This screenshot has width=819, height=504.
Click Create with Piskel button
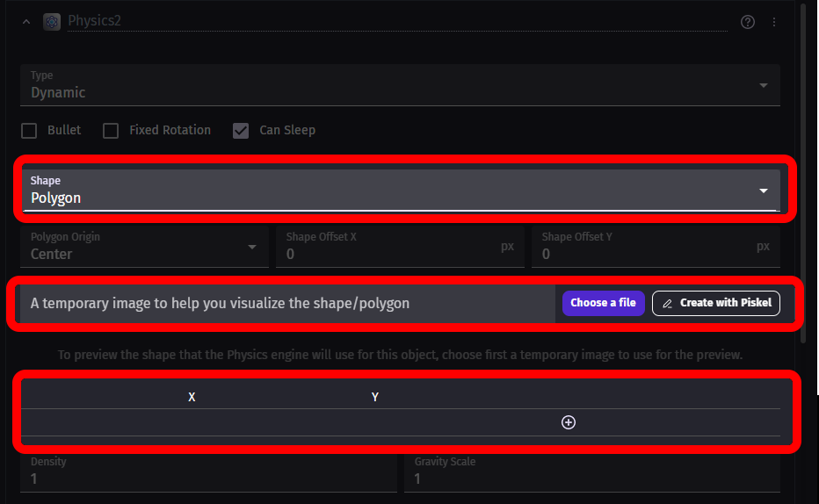[716, 303]
